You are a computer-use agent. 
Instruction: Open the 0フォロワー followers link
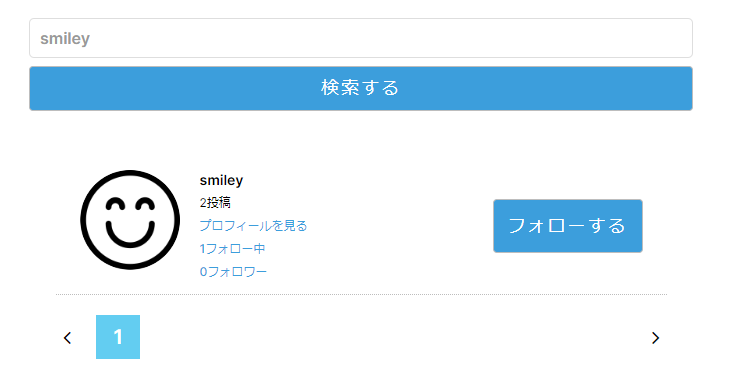233,272
